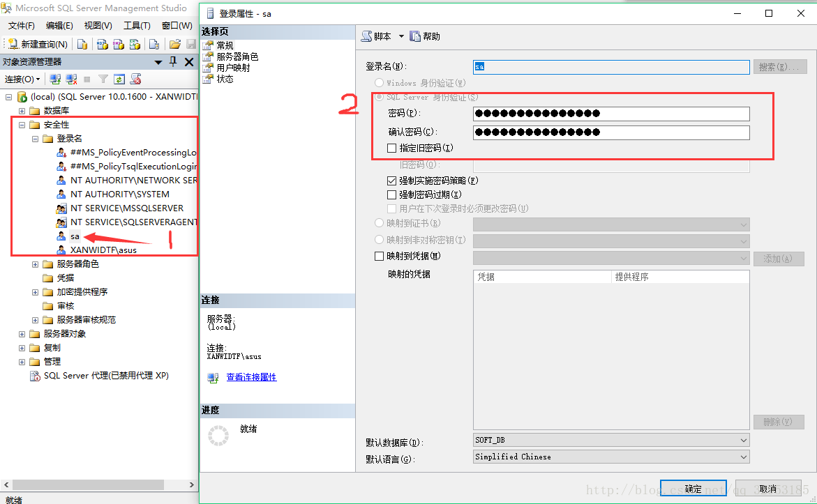Viewport: 817px width, 504px height.
Task: Click the Object Explorer horizontal scrollbar right arrow
Action: [191, 484]
